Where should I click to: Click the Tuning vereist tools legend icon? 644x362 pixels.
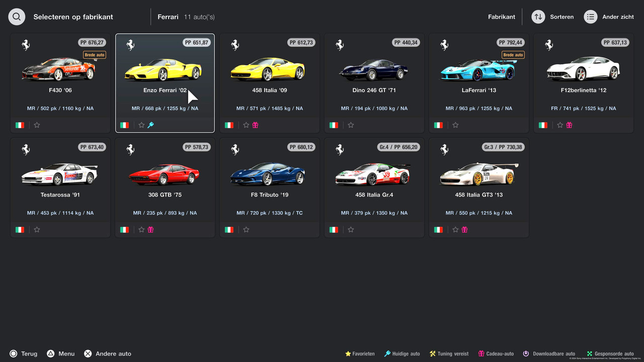[433, 354]
